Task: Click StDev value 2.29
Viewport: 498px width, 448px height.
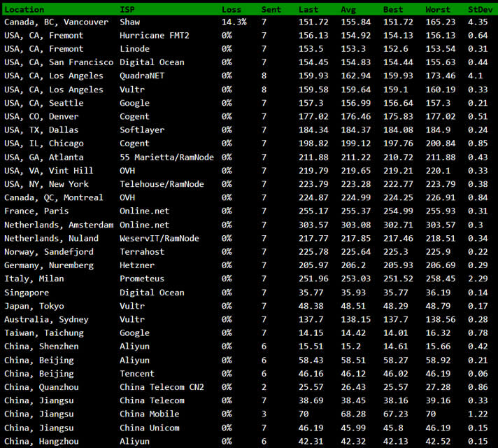Action: pyautogui.click(x=478, y=279)
